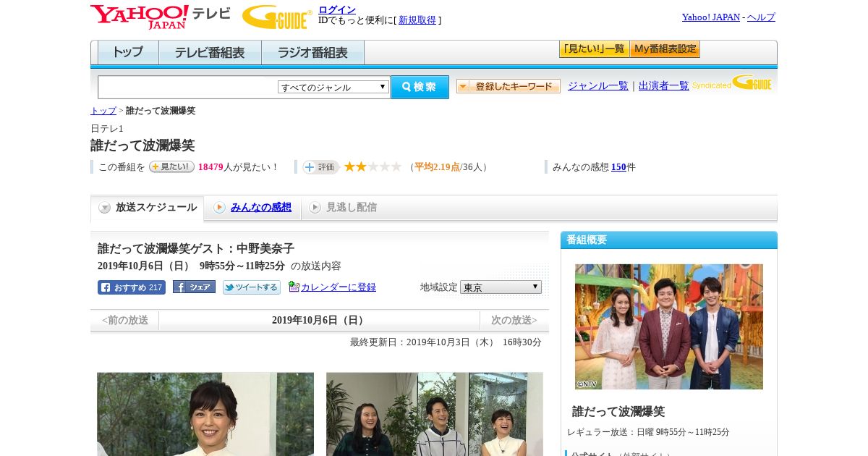Click Facebook おすすめ 217 button

tap(132, 287)
